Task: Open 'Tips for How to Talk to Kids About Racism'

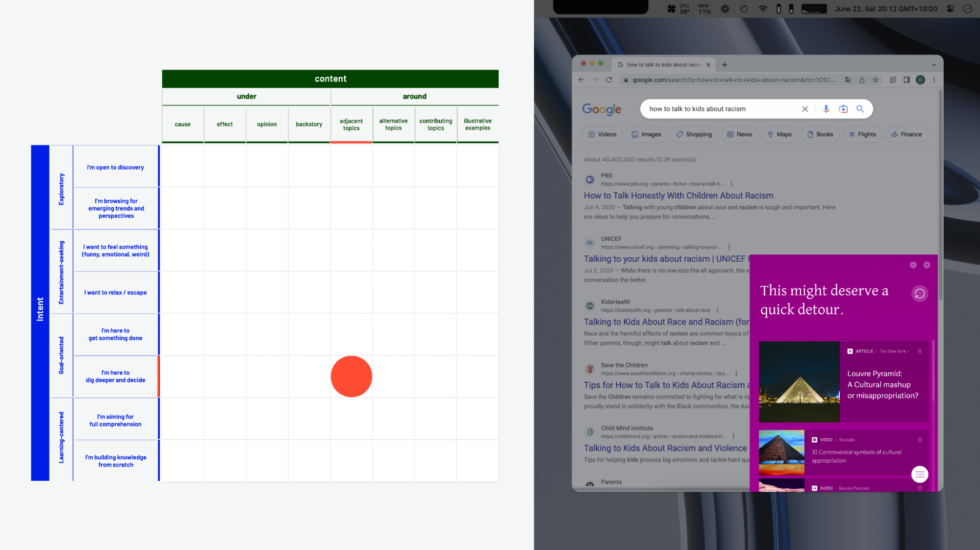Action: click(x=667, y=385)
